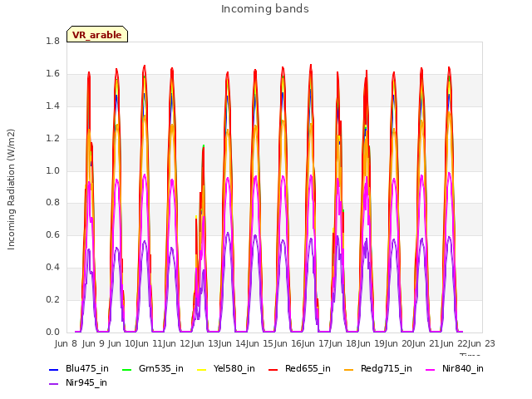Viewport: 532px width, 399px height.
Task: Click the 1.0 y-axis tick label
Action: (x=52, y=170)
